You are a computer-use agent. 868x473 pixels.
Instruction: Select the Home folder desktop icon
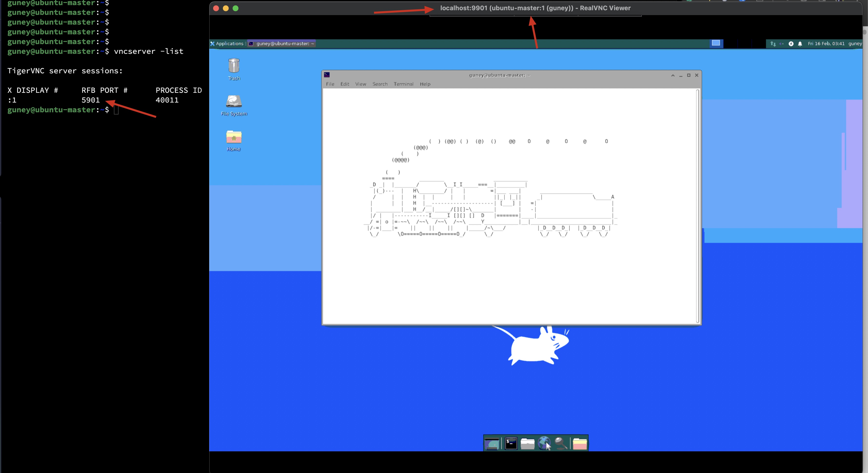234,141
